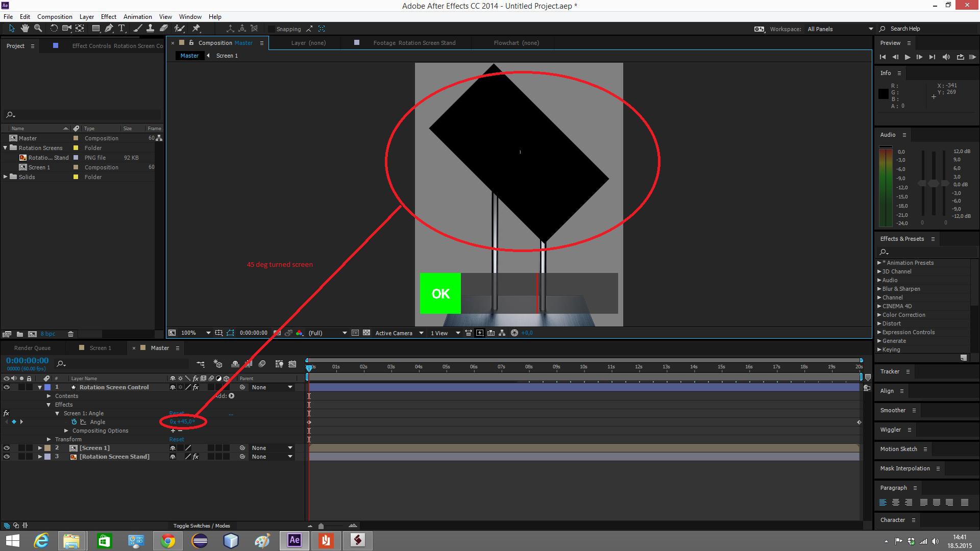
Task: Click the stopwatch next to the Angle property
Action: click(x=75, y=422)
